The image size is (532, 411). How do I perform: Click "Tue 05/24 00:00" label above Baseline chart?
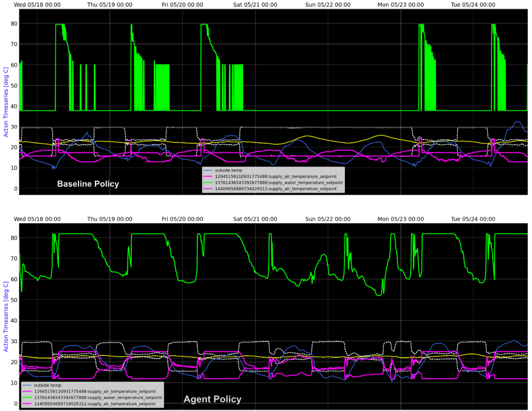click(474, 5)
